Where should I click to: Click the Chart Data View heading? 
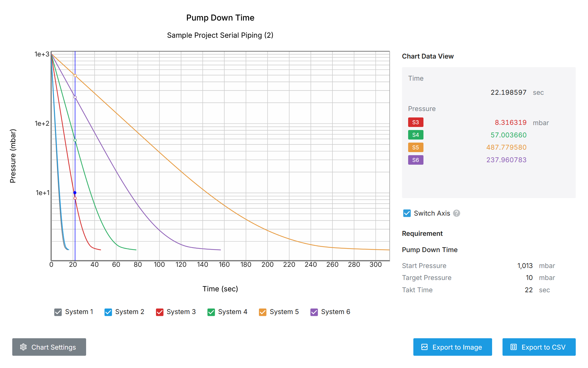[428, 56]
